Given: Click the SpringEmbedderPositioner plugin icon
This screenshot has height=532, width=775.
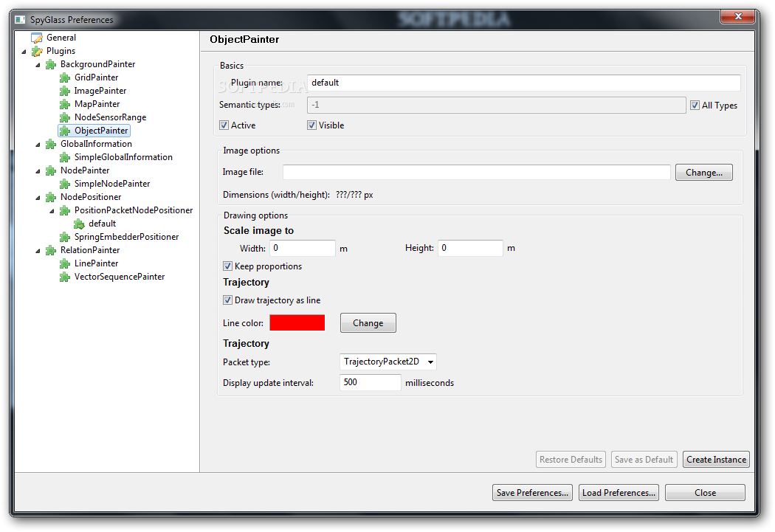Looking at the screenshot, I should point(65,238).
